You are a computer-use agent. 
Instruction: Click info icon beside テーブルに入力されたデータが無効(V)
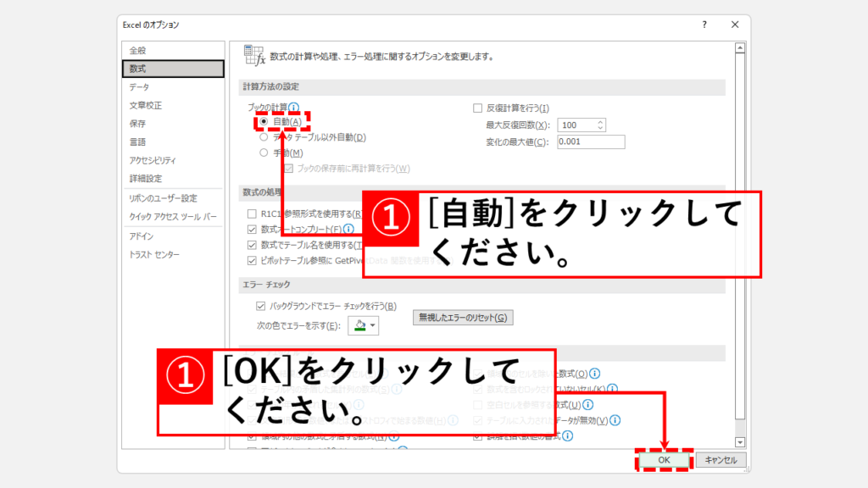coord(615,420)
